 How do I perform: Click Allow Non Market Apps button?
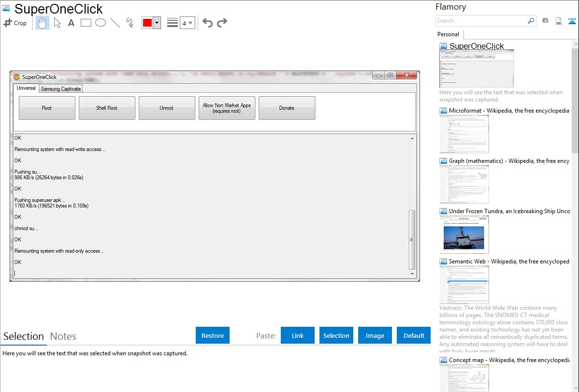[227, 108]
